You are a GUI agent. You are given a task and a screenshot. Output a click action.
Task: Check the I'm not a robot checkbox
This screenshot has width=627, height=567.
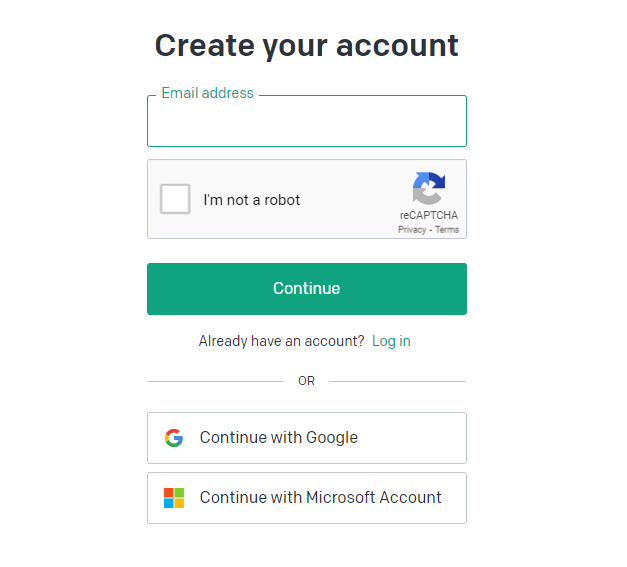click(x=175, y=199)
